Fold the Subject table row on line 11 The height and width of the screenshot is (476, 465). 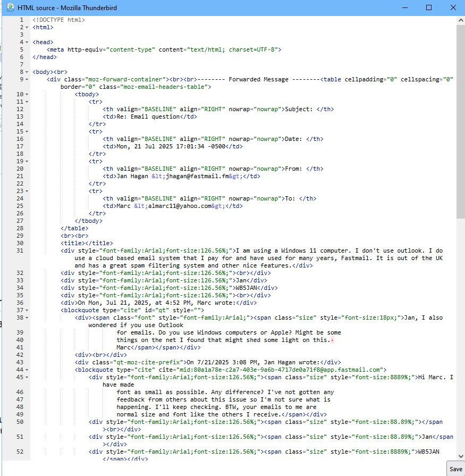tap(27, 102)
